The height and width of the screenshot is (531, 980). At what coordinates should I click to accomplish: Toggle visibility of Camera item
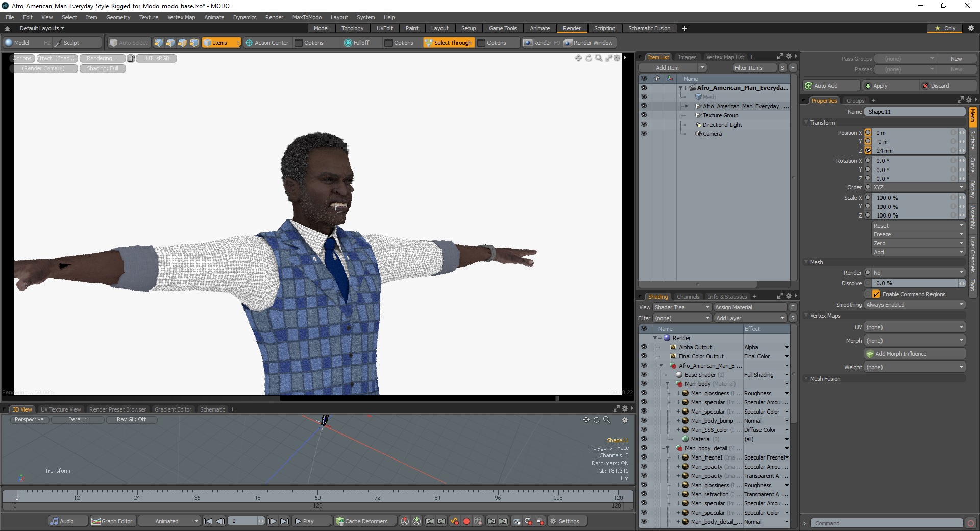(644, 134)
